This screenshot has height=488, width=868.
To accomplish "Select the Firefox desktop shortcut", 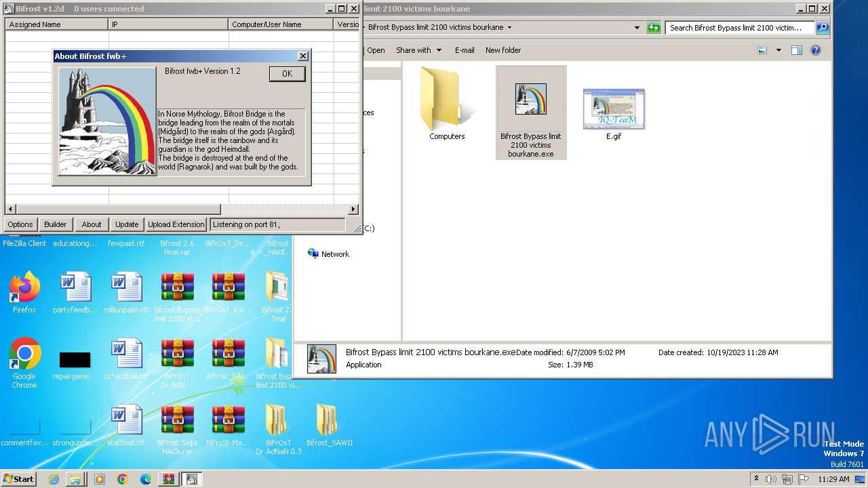I will (24, 293).
